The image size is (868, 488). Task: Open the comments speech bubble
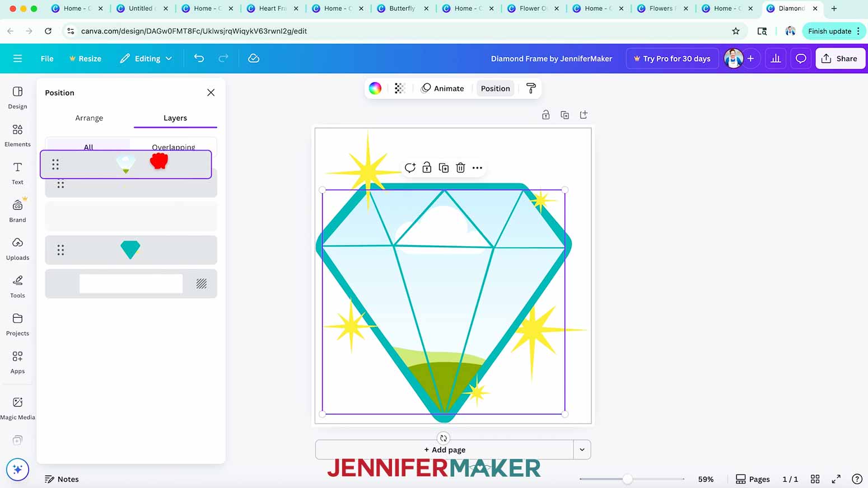[801, 58]
